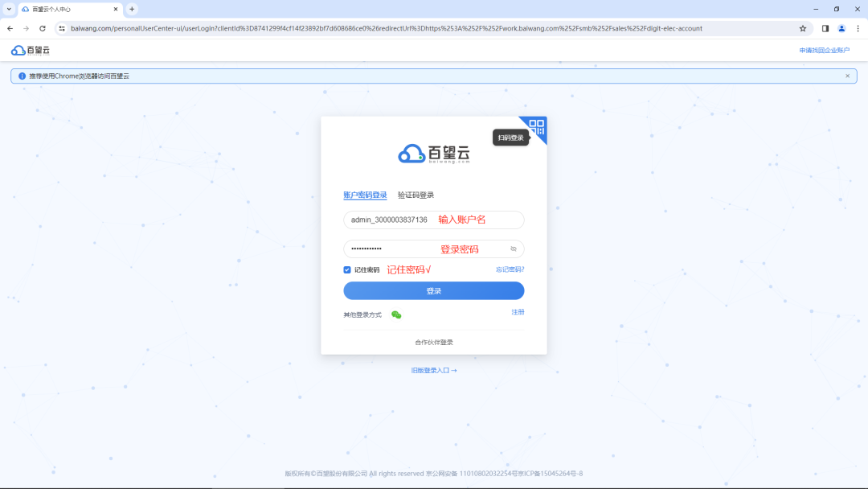Image resolution: width=868 pixels, height=489 pixels.
Task: Click the 注册 link
Action: pos(518,312)
